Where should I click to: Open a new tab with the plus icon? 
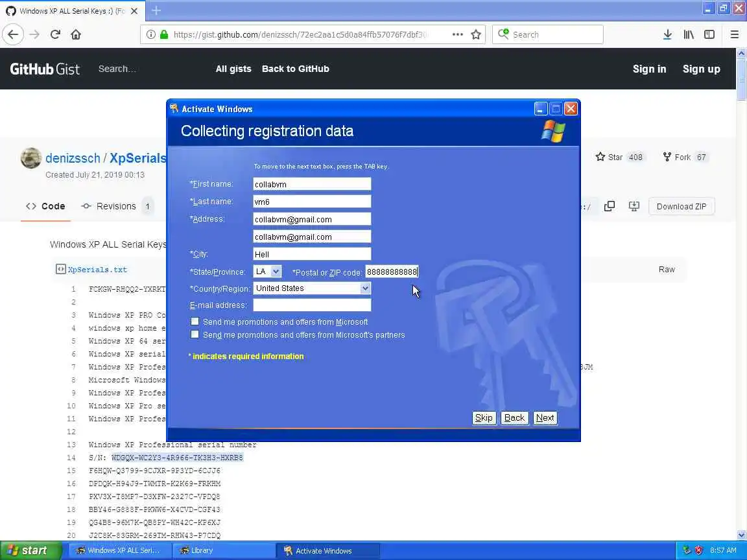pos(156,10)
